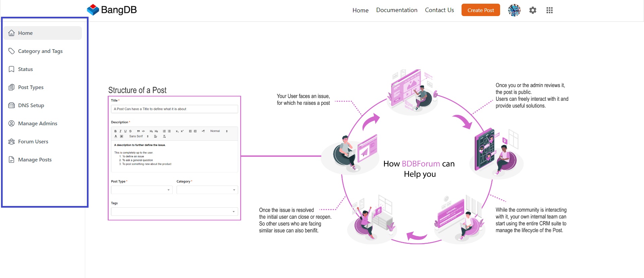Select Home in the sidebar
Screen dimensions: 644x278
click(x=43, y=33)
